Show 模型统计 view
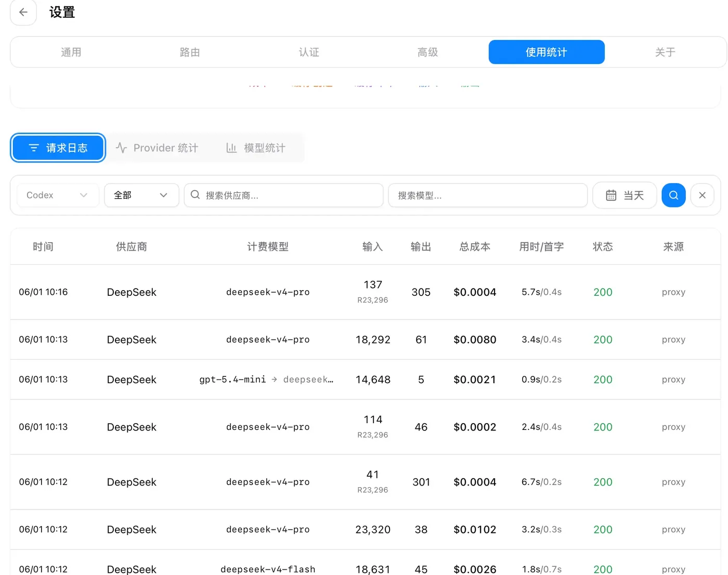The width and height of the screenshot is (728, 575). click(x=256, y=148)
